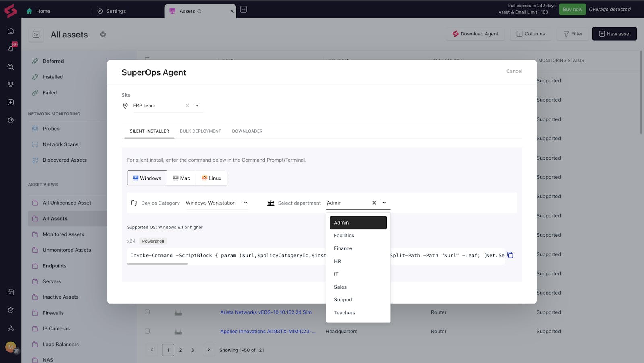Tick the checkbox for Applied Innovations row
This screenshot has height=363, width=644.
pyautogui.click(x=147, y=331)
